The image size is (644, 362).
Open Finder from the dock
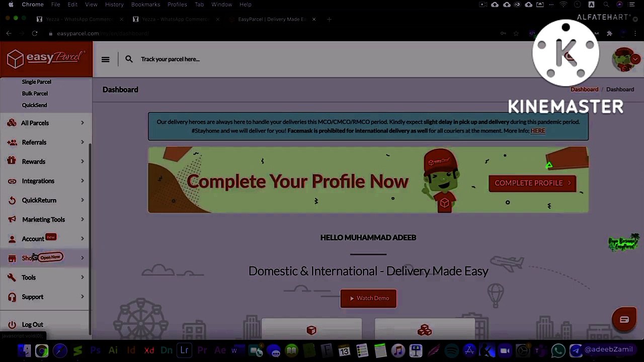(24, 350)
